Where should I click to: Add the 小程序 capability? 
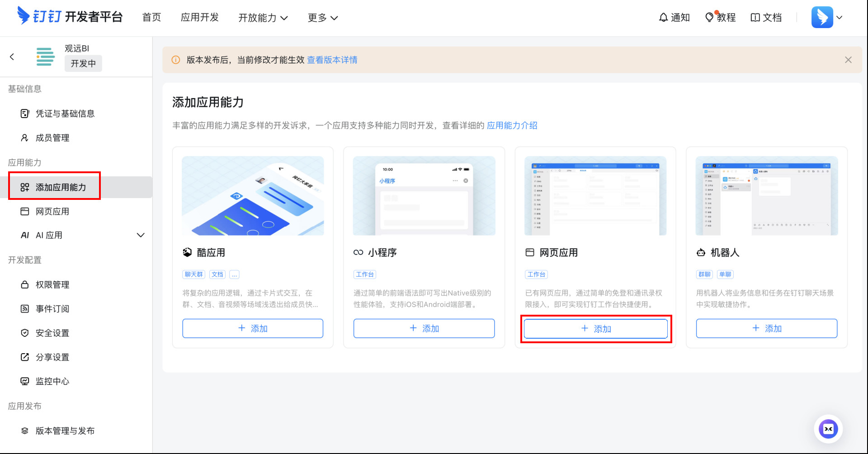(x=424, y=328)
